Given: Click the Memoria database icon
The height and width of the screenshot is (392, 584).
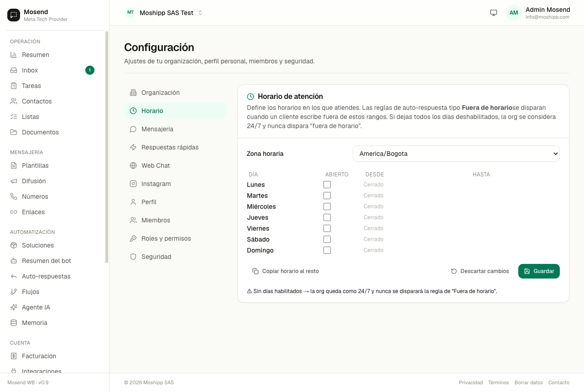Looking at the screenshot, I should coord(14,323).
